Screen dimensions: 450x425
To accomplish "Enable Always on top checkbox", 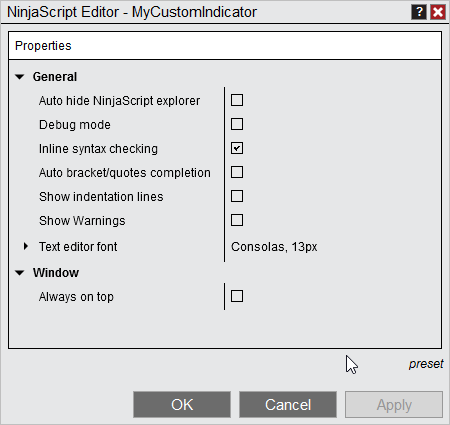I will coord(237,296).
